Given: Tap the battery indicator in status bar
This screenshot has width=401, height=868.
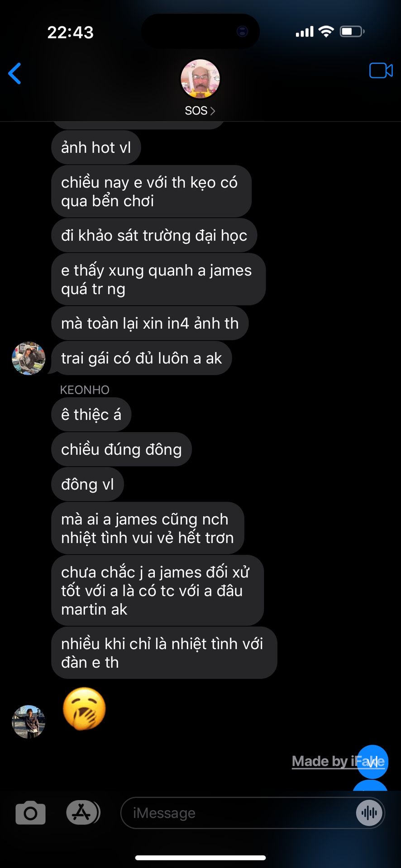Looking at the screenshot, I should click(352, 32).
